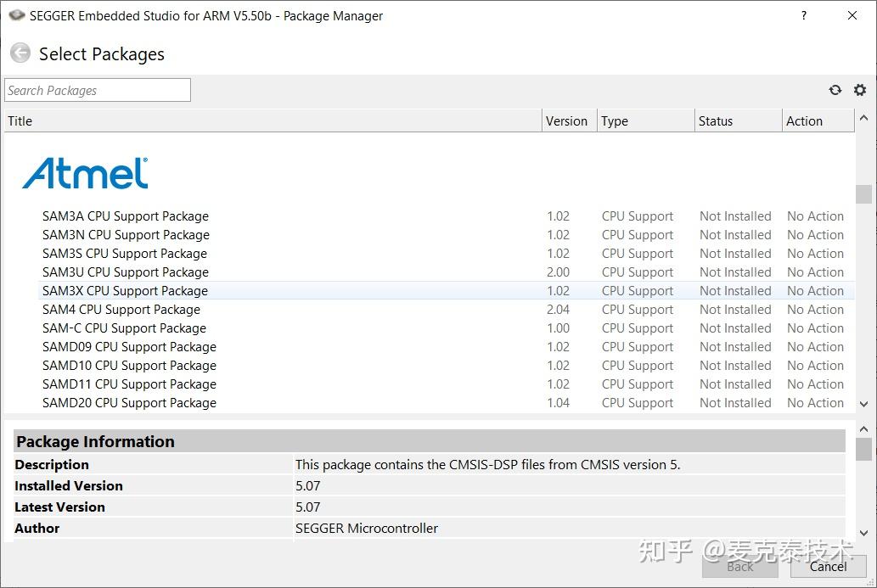Select SAMD20 CPU Support Package entry

coord(129,403)
